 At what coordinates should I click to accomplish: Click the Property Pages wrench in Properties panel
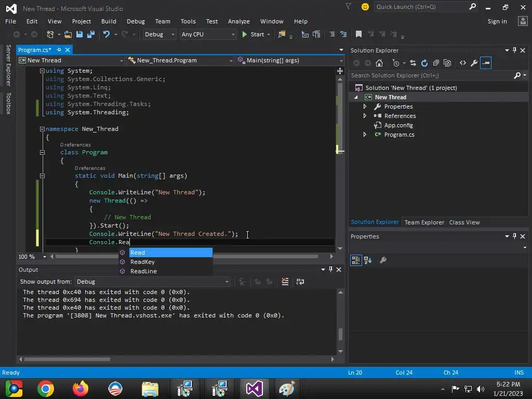point(383,260)
